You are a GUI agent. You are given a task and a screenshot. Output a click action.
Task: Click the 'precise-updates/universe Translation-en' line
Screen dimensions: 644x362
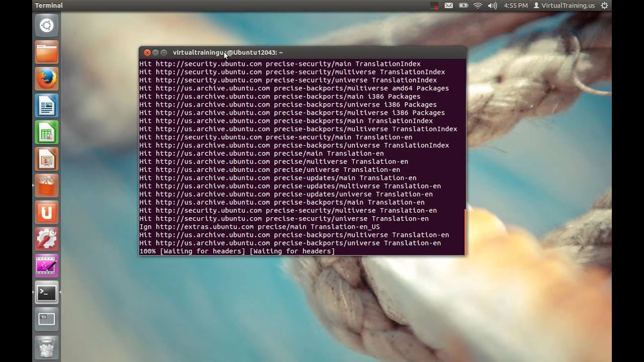pyautogui.click(x=286, y=194)
